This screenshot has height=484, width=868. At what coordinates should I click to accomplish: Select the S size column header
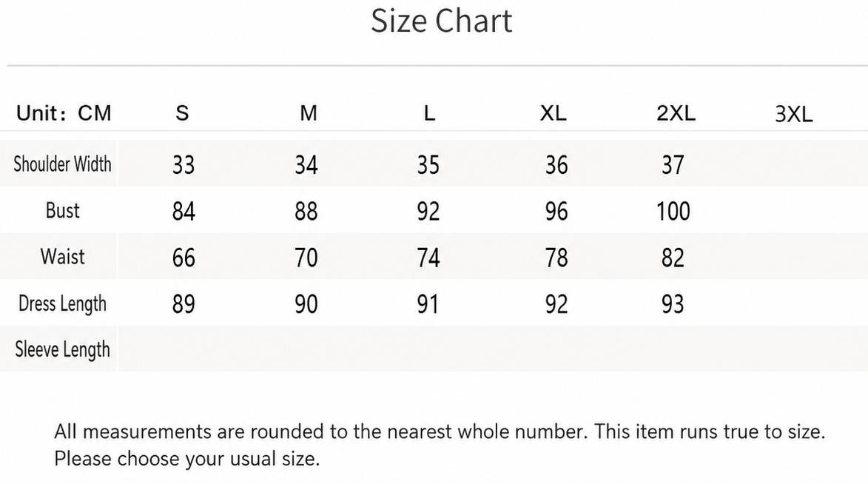point(182,113)
